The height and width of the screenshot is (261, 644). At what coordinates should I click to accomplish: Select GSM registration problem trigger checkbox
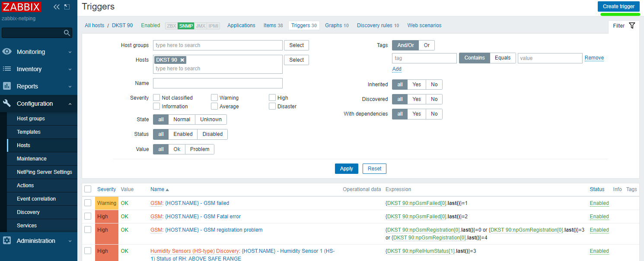(88, 230)
